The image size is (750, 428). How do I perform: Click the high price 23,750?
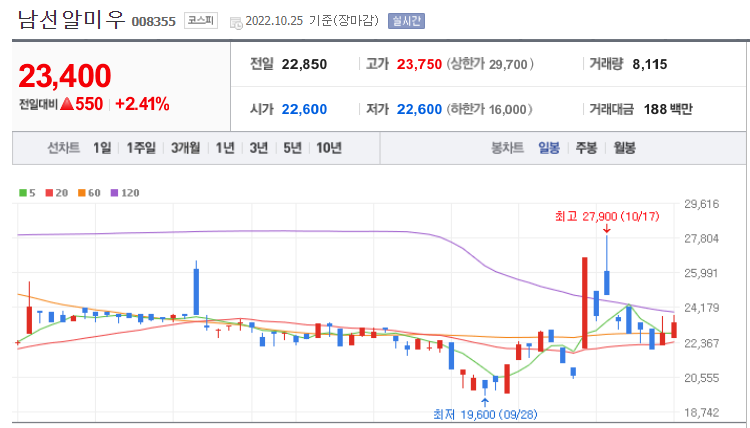coord(419,65)
